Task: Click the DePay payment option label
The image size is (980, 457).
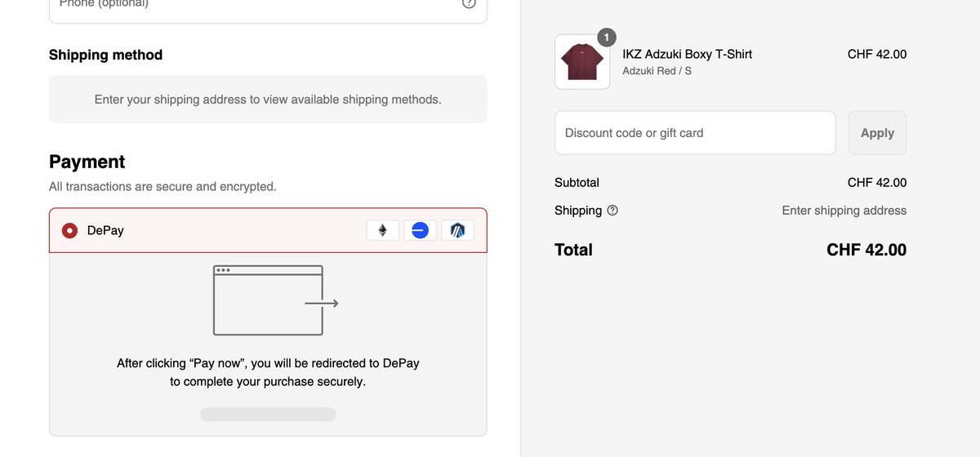Action: coord(105,231)
